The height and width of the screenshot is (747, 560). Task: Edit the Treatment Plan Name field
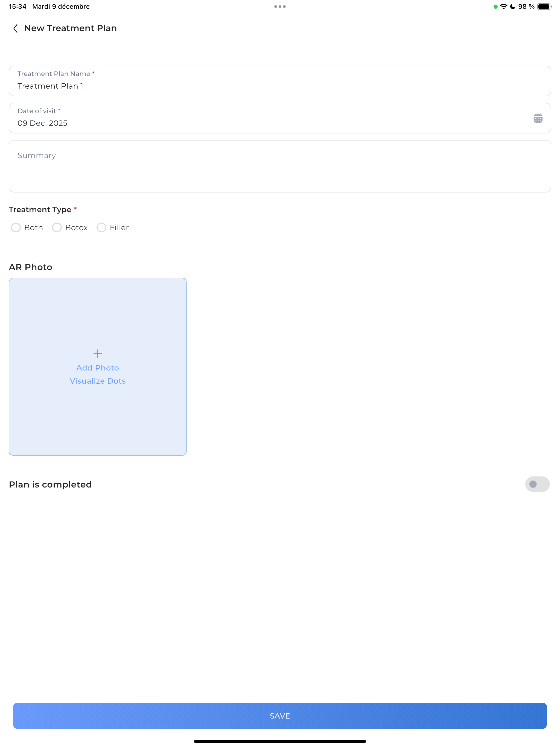280,81
